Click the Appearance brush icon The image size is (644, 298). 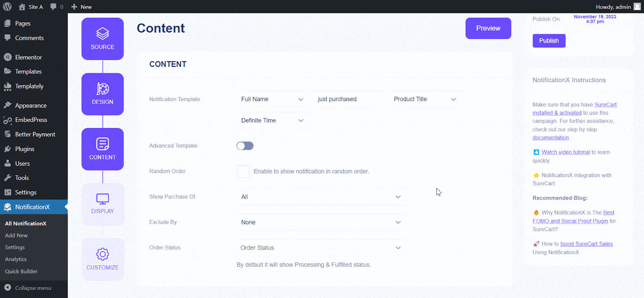click(8, 105)
